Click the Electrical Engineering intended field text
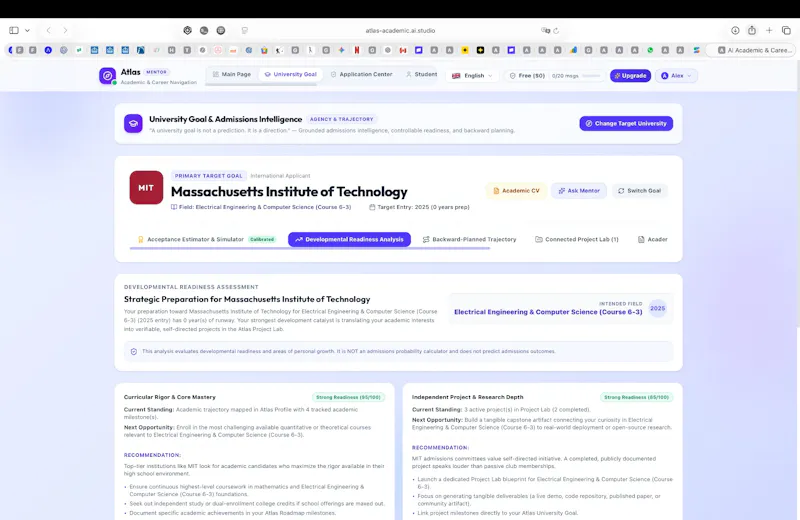Viewport: 800px width, 520px height. coord(548,312)
